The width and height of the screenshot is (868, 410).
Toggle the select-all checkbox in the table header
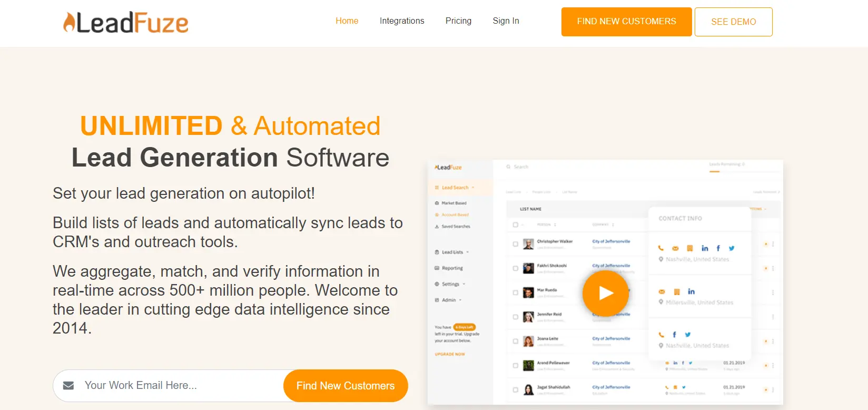(x=515, y=224)
